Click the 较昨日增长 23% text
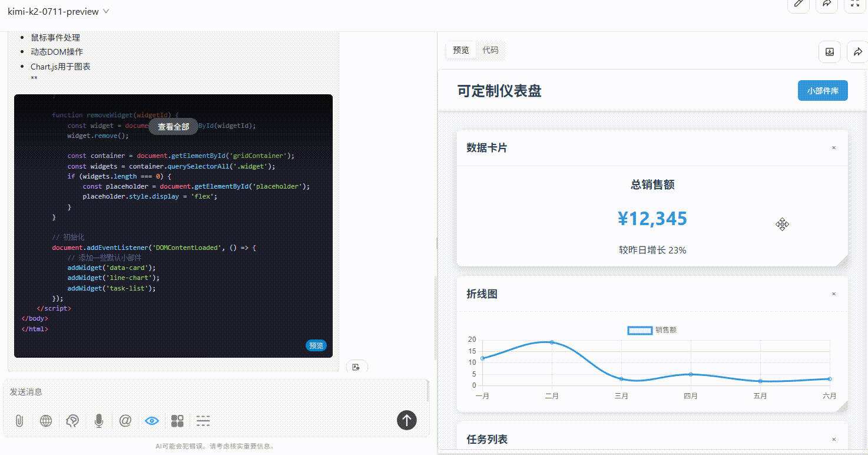The height and width of the screenshot is (455, 868). (652, 250)
